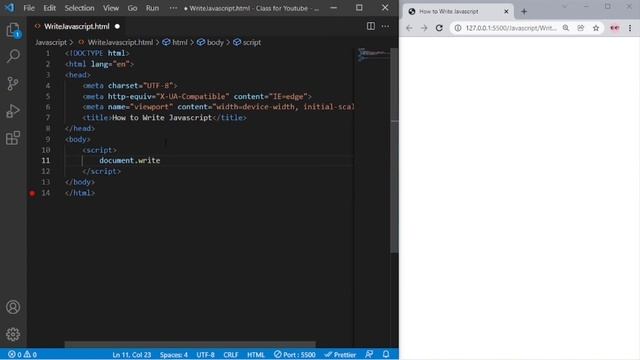This screenshot has height=360, width=640.
Task: Bookmark this page with star icon
Action: click(596, 28)
